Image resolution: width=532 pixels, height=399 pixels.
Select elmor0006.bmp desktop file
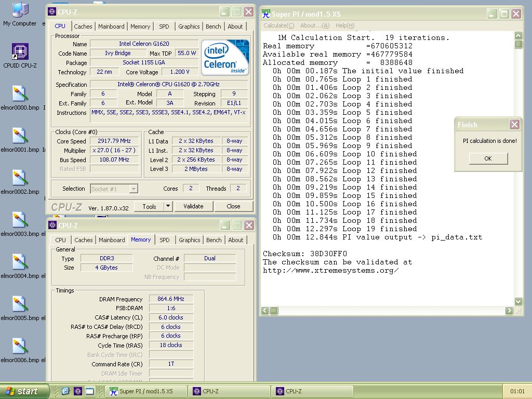coord(20,351)
